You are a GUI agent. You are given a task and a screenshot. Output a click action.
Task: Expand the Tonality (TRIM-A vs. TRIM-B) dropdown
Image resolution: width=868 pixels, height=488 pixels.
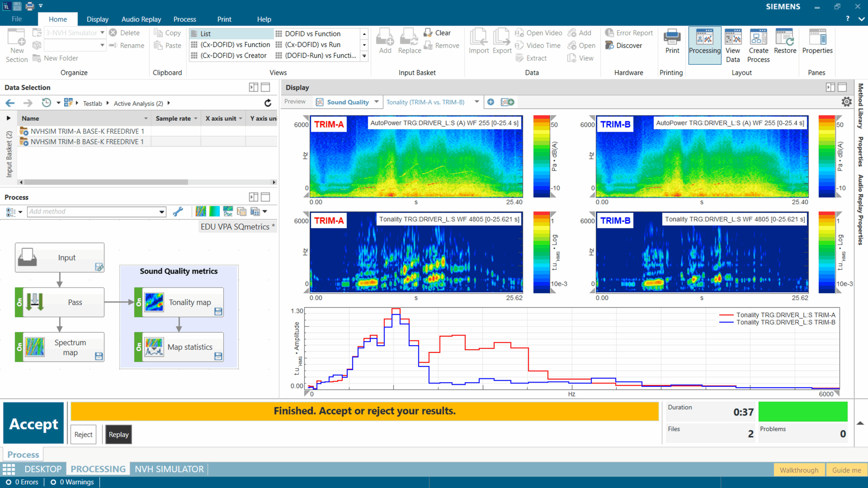click(477, 102)
